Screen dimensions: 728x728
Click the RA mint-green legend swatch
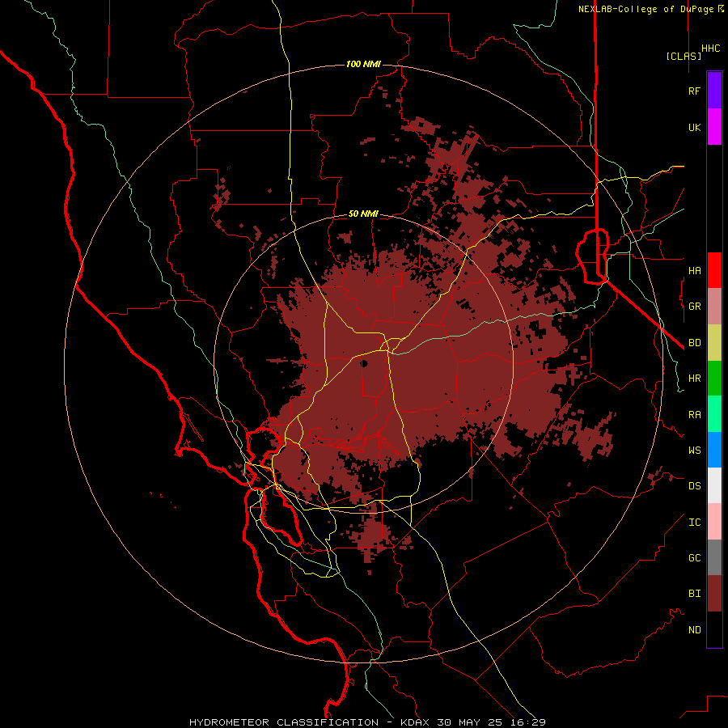tap(714, 414)
